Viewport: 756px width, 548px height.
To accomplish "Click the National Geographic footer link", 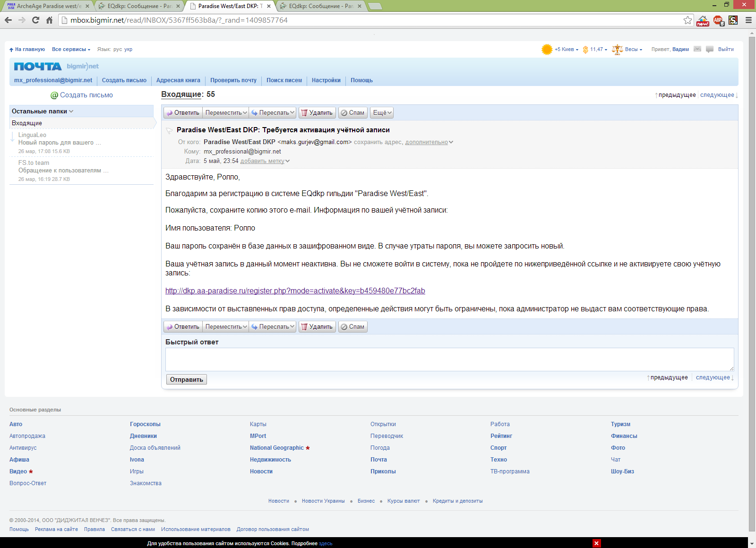I will click(x=277, y=448).
